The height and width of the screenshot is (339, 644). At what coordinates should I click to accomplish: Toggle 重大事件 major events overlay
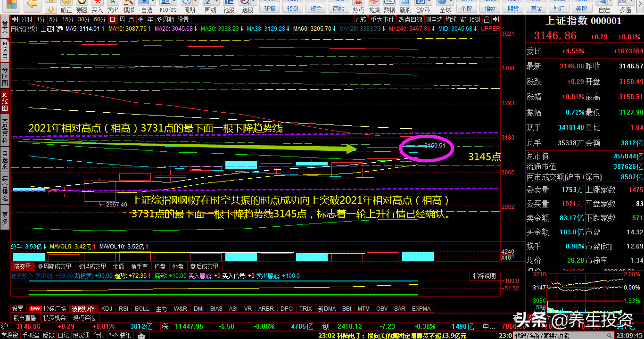click(x=382, y=19)
